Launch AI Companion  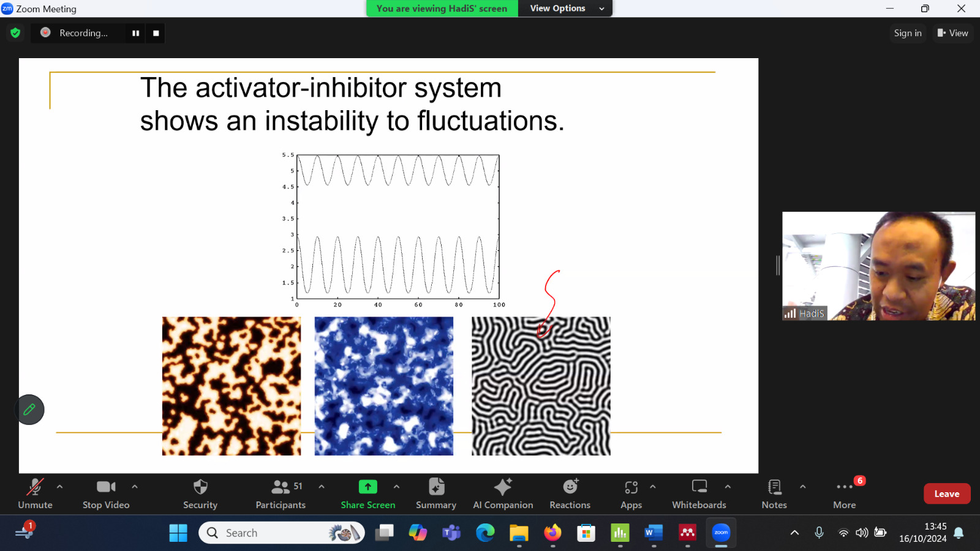tap(503, 493)
